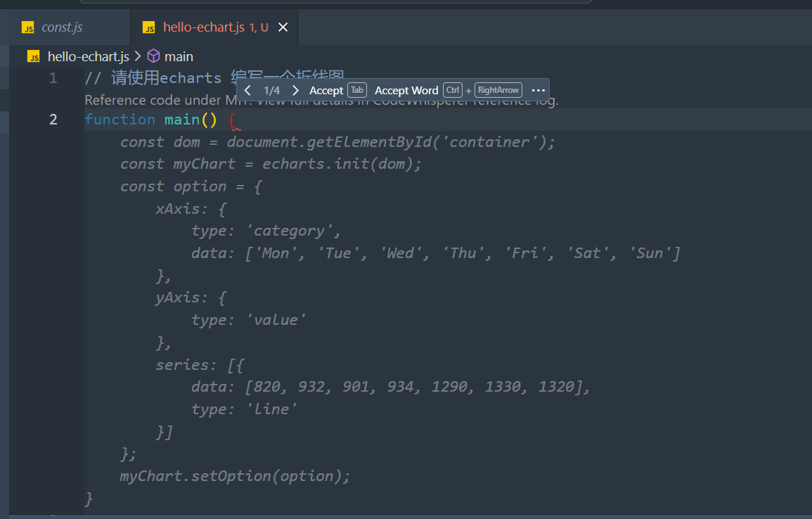Screen dimensions: 812x519
Task: Click the 'yAxis: {' ghost text
Action: 191,298
